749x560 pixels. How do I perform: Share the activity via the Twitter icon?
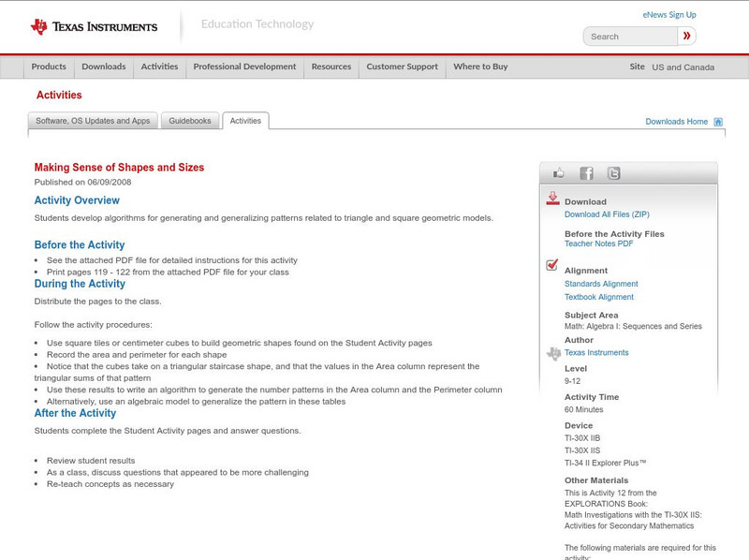[613, 173]
